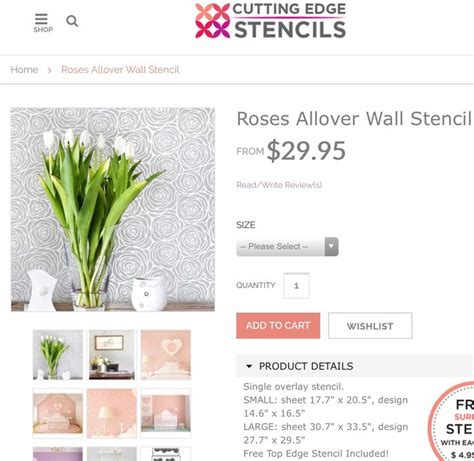Focus the QUANTITY input field
This screenshot has height=461, width=474.
(296, 286)
